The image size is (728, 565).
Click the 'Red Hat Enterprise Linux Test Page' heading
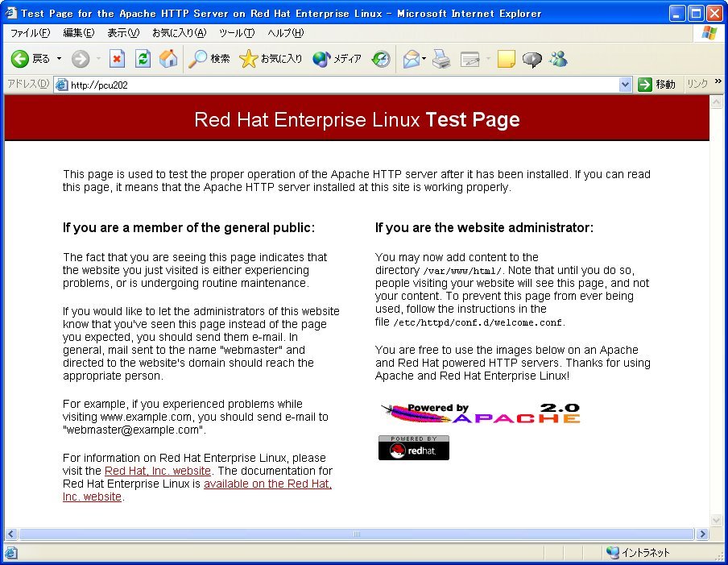click(x=357, y=119)
